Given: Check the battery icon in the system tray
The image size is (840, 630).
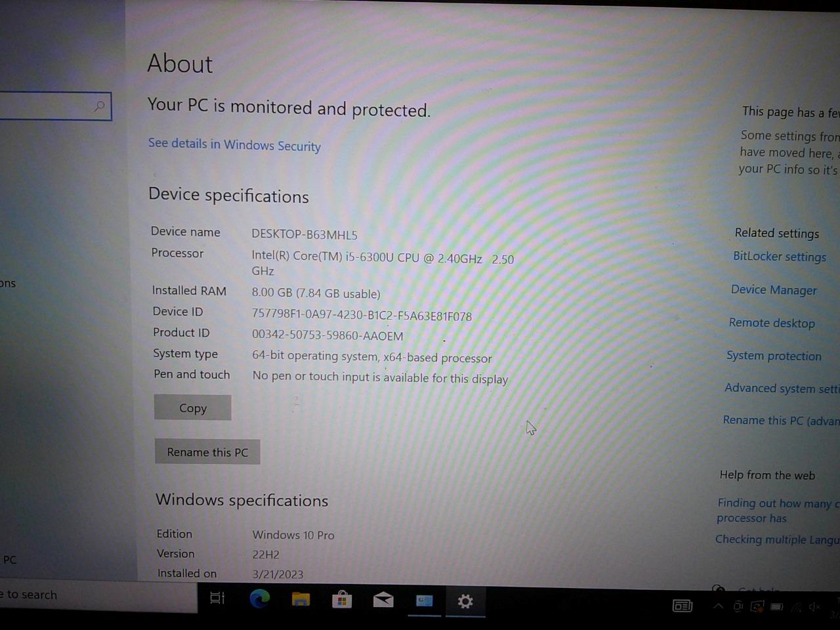Looking at the screenshot, I should click(x=777, y=606).
